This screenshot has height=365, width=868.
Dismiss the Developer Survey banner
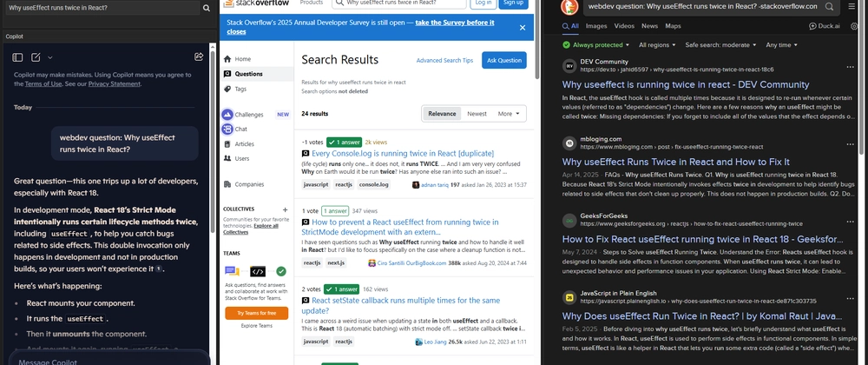(x=522, y=27)
